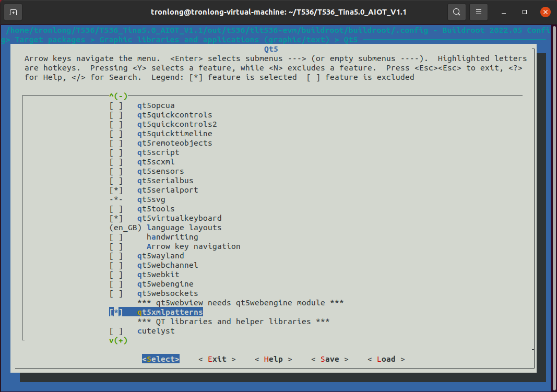557x392 pixels.
Task: Click the terminal window title text
Action: point(279,12)
